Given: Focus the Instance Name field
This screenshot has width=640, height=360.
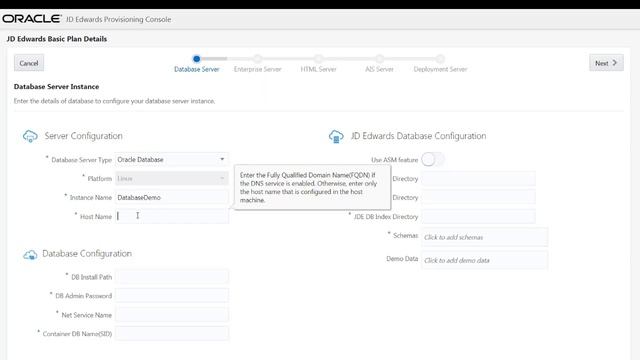Looking at the screenshot, I should click(x=171, y=197).
